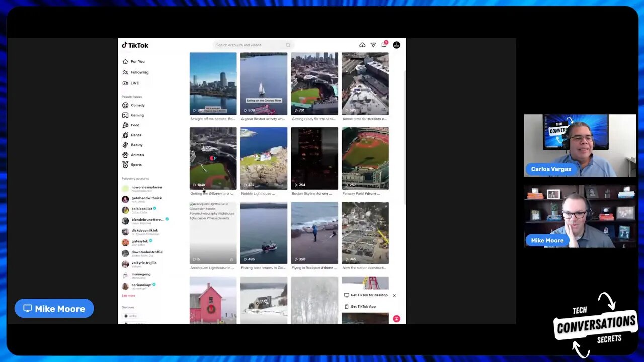
Task: Open the Nubble Lighthouse video
Action: point(264,158)
